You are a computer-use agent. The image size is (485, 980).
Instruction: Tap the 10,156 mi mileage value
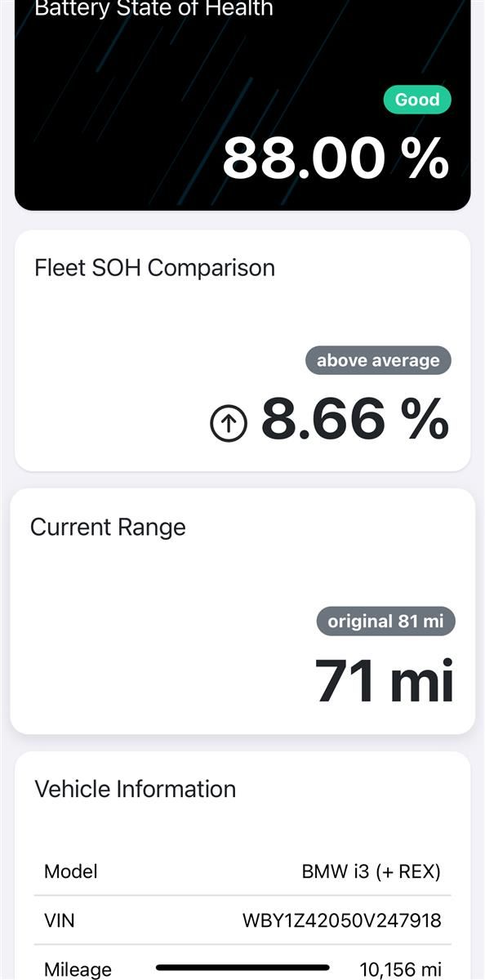click(x=401, y=969)
